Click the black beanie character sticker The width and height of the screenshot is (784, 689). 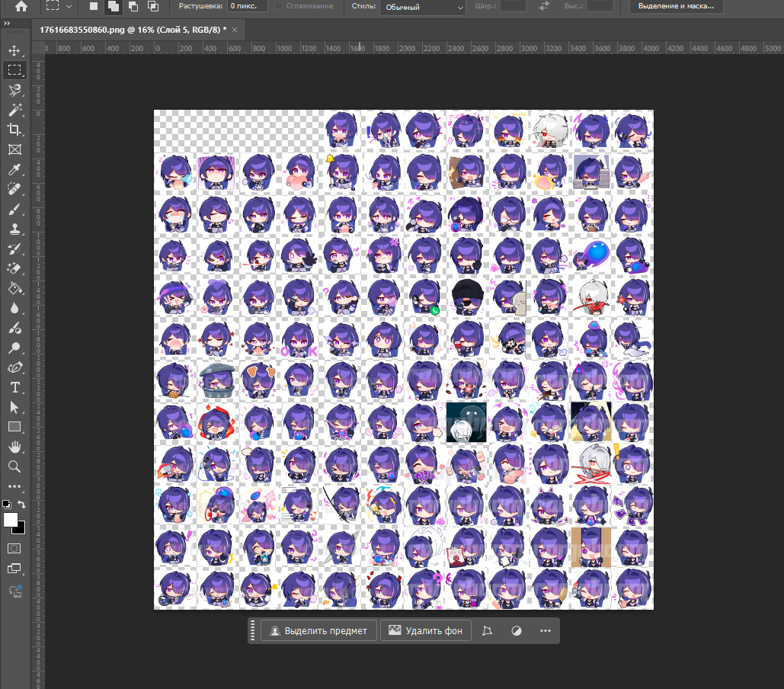(467, 297)
